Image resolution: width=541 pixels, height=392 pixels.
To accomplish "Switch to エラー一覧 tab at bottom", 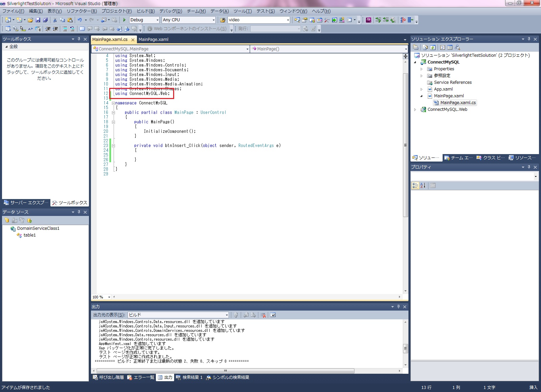I will pos(141,377).
